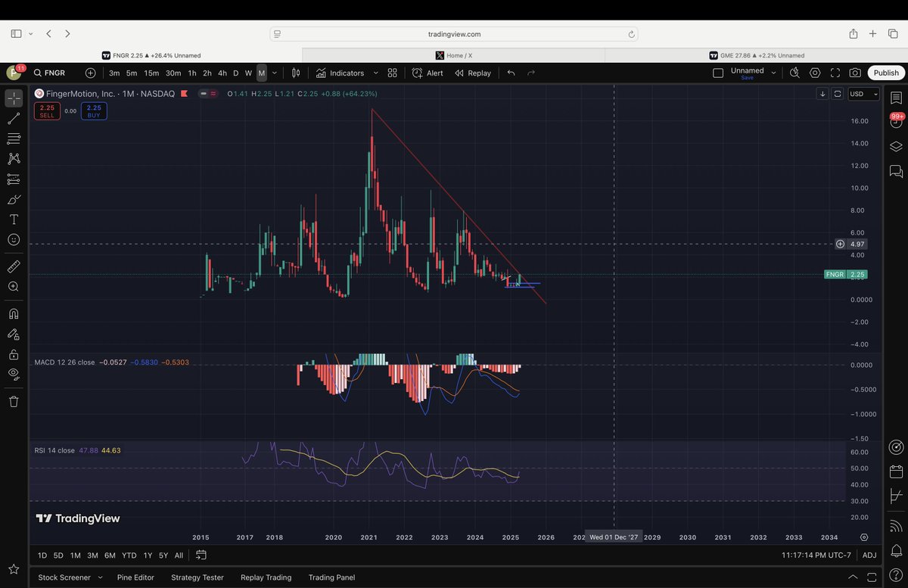
Task: Click the Publish button
Action: (885, 73)
